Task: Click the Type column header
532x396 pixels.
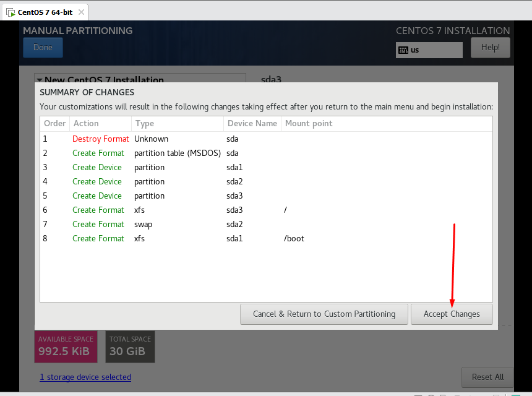Action: tap(178, 124)
